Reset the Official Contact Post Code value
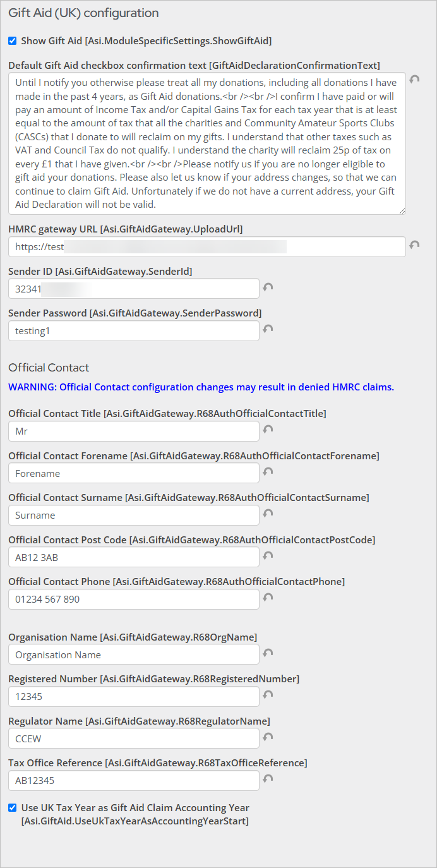437x868 pixels. [268, 556]
